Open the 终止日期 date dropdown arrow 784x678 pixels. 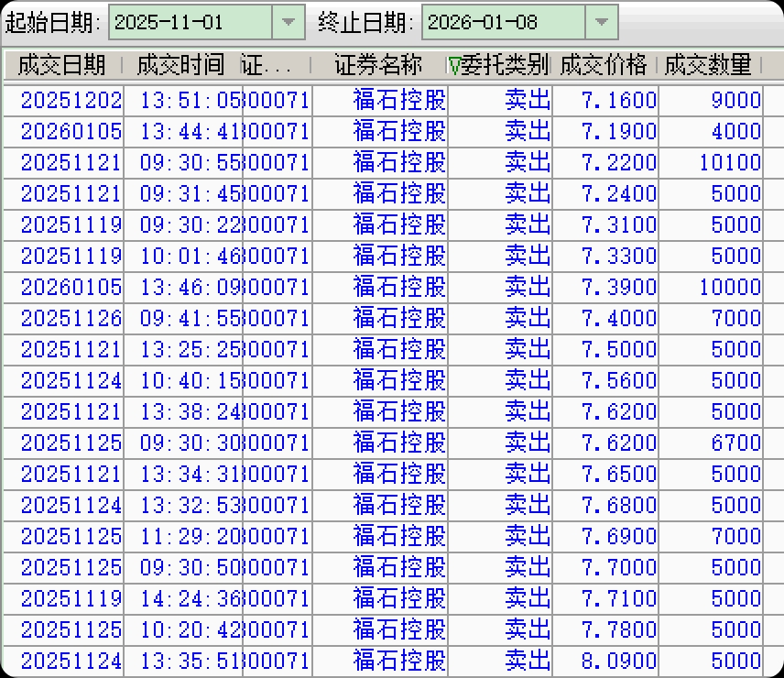[602, 22]
